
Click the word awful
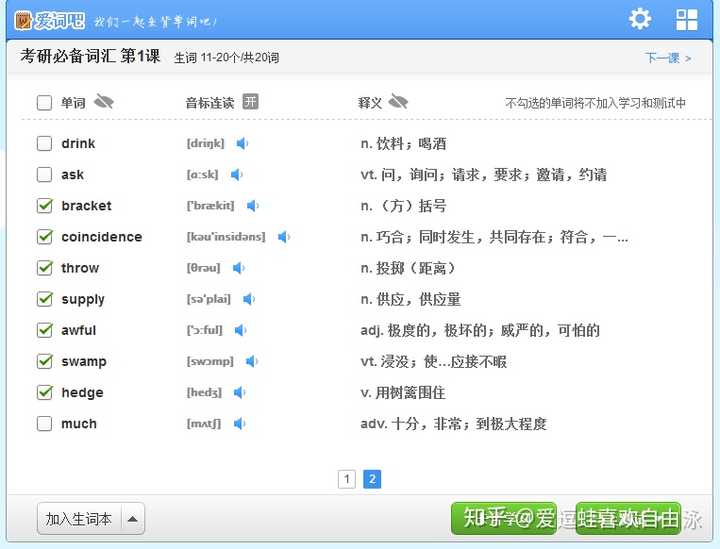(x=79, y=330)
